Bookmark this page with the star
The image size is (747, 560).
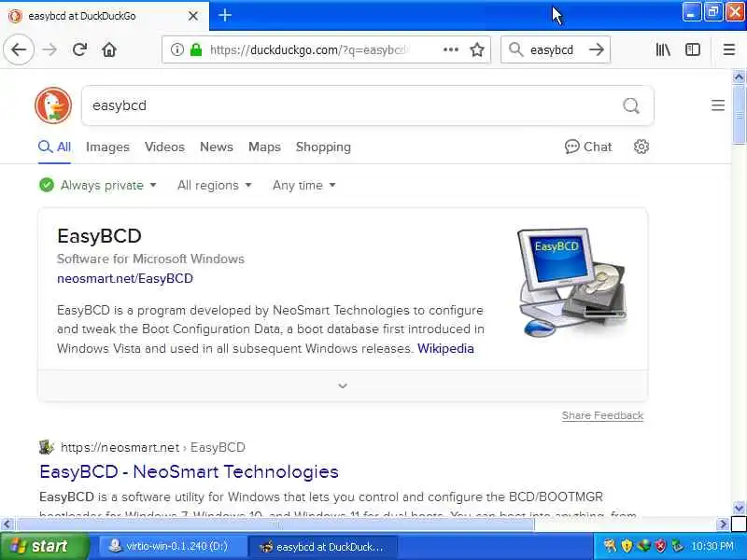pyautogui.click(x=477, y=49)
